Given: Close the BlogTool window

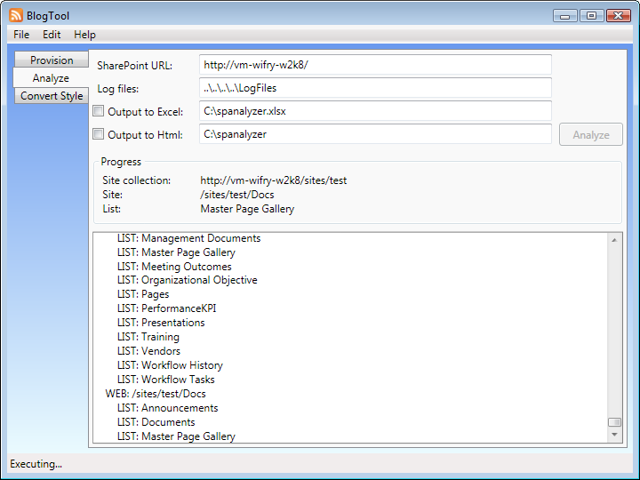Looking at the screenshot, I should tap(618, 16).
